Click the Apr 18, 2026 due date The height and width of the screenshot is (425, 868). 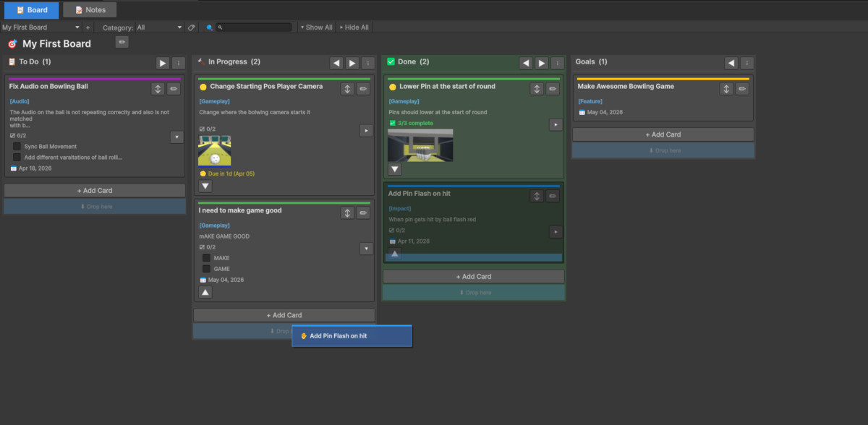pos(35,168)
